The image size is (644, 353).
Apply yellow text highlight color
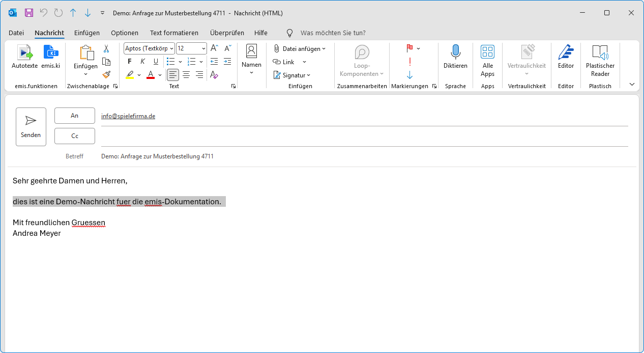click(130, 75)
